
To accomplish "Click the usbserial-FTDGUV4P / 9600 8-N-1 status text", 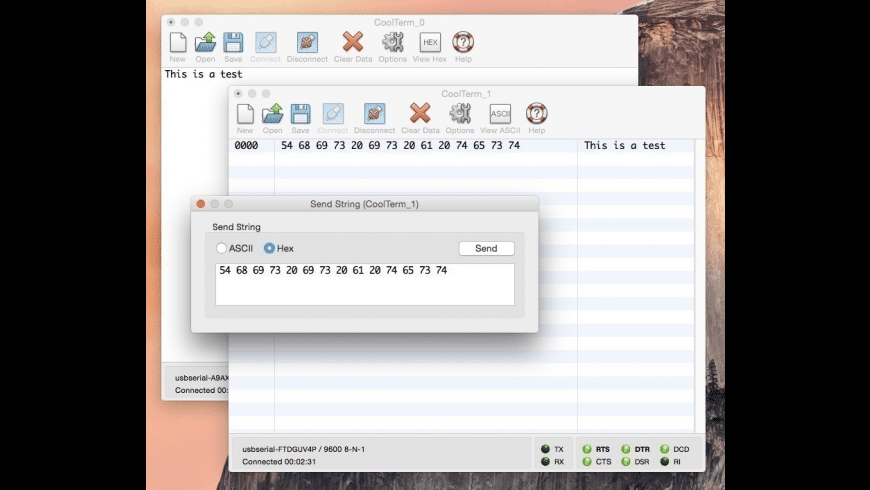I will coord(304,449).
